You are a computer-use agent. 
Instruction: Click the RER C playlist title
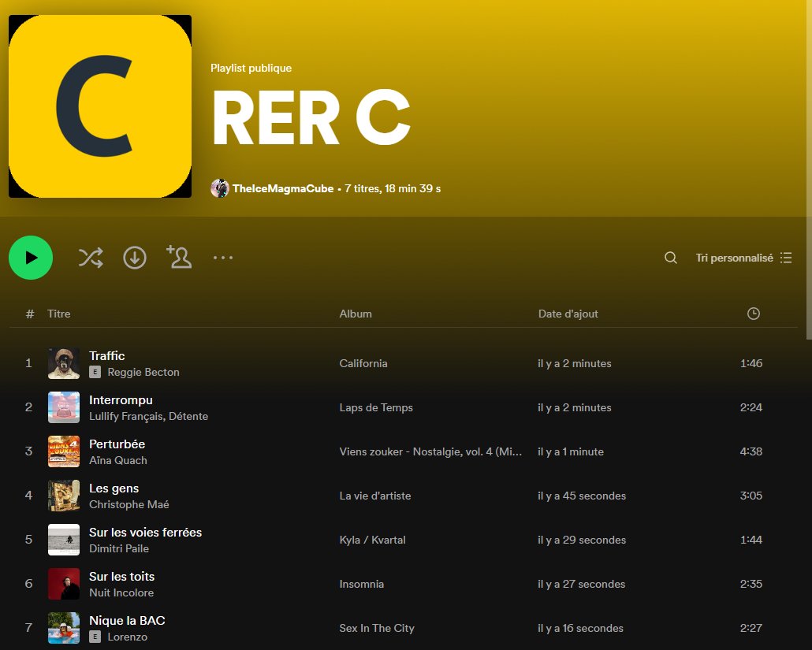click(x=311, y=117)
